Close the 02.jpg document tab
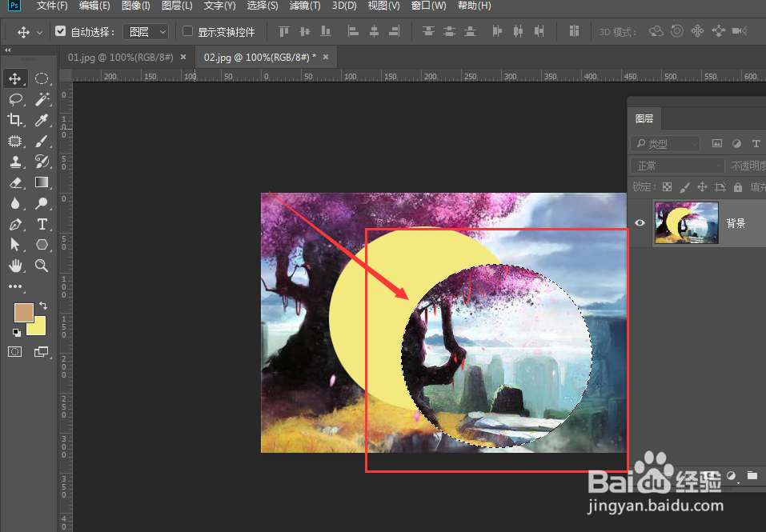Screen dimensions: 766x532 (326, 57)
